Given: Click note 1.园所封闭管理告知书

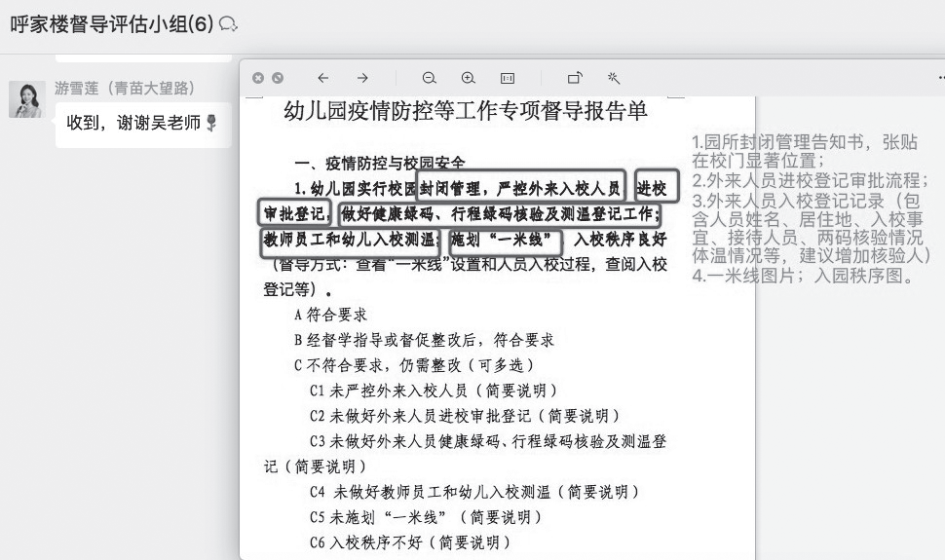Looking at the screenshot, I should pyautogui.click(x=805, y=151).
